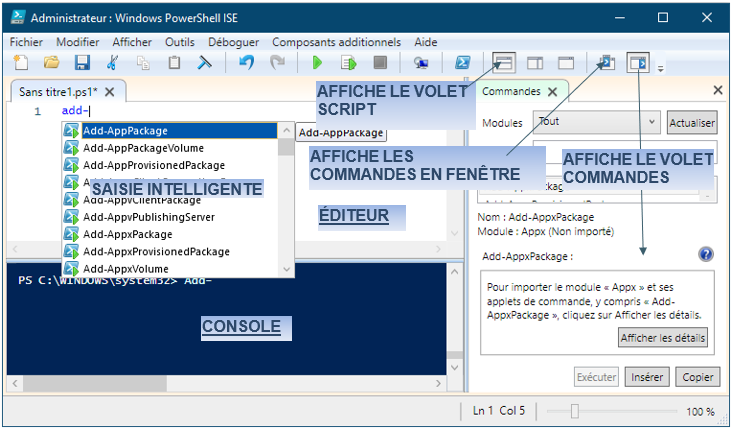Click the Copier button

click(x=698, y=377)
